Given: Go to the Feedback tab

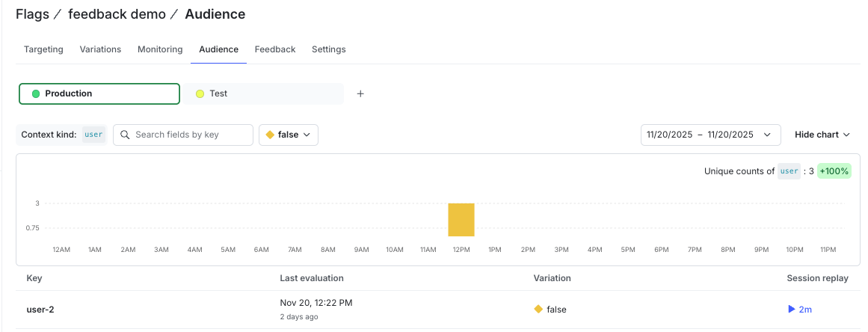Looking at the screenshot, I should coord(275,49).
